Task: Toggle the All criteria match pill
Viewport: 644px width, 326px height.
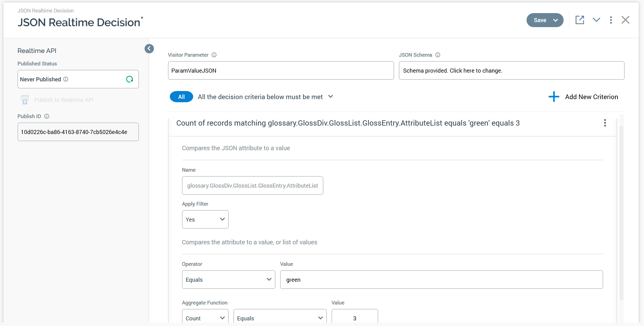Action: (181, 97)
